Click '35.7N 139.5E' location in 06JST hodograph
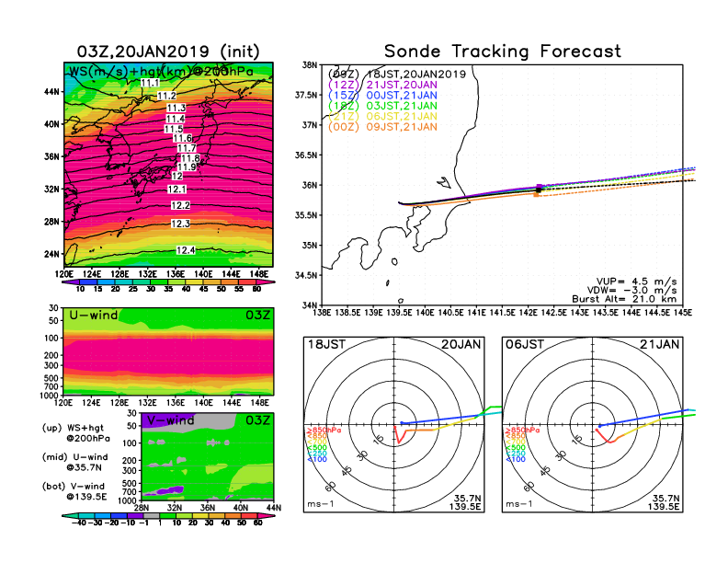Viewport: 728px width, 563px height. [664, 502]
